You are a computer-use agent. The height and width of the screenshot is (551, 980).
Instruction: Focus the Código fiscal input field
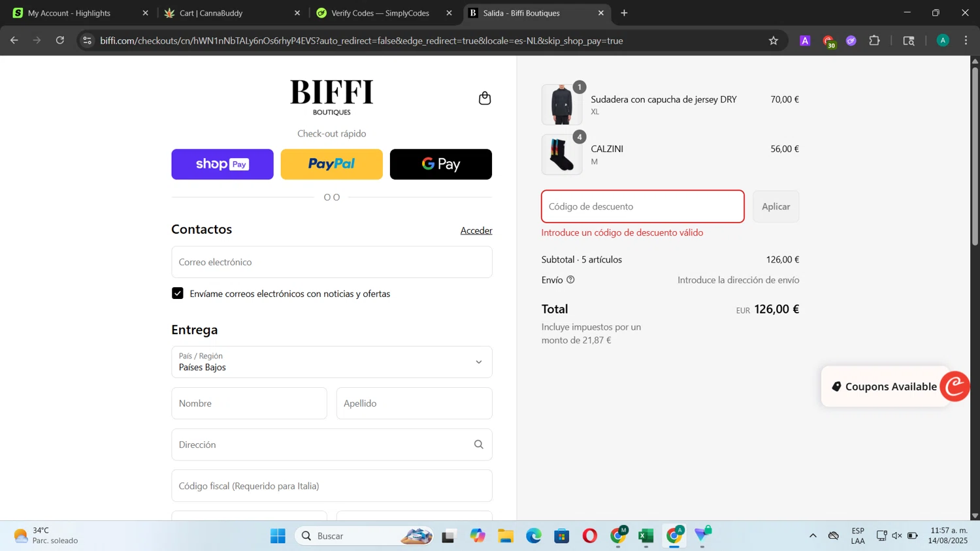(331, 486)
